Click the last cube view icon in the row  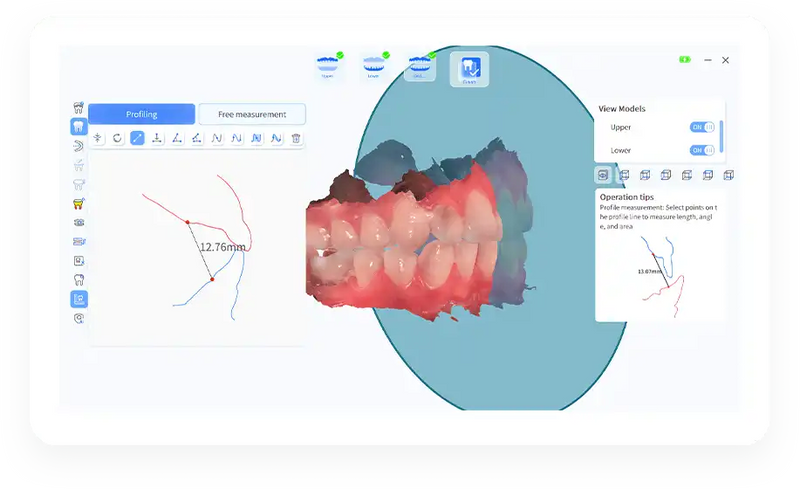[729, 175]
